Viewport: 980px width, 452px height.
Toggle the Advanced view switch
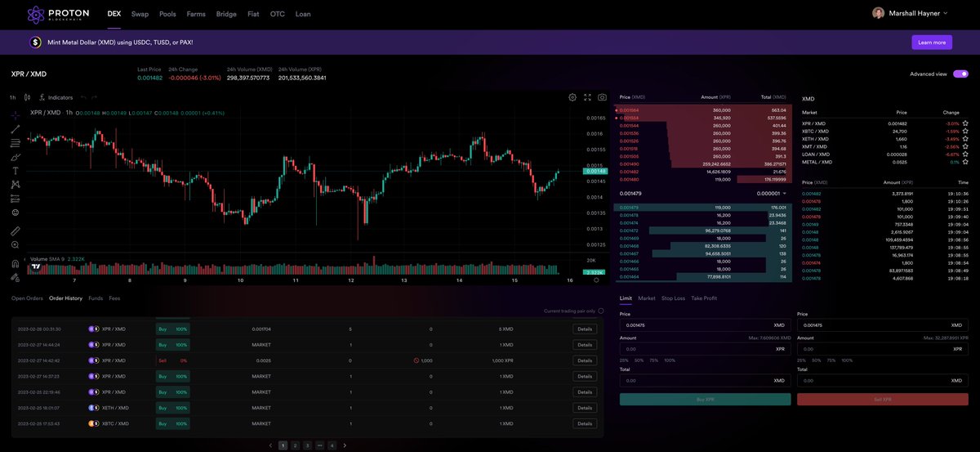[x=960, y=74]
